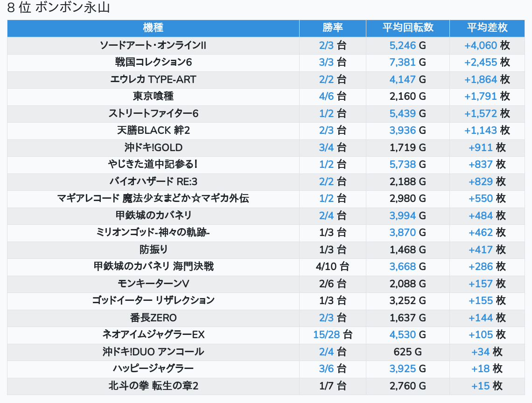
Task: Select バイオハザード RE:3 machine name
Action: pyautogui.click(x=153, y=181)
